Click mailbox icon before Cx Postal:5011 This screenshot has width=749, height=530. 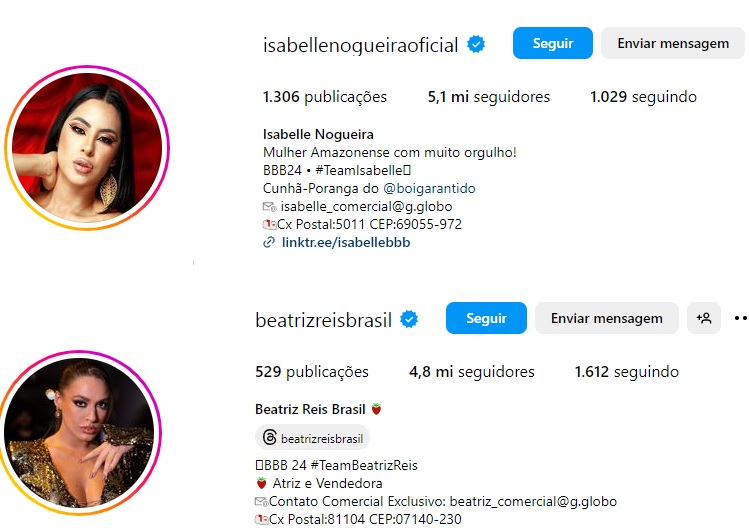[269, 224]
